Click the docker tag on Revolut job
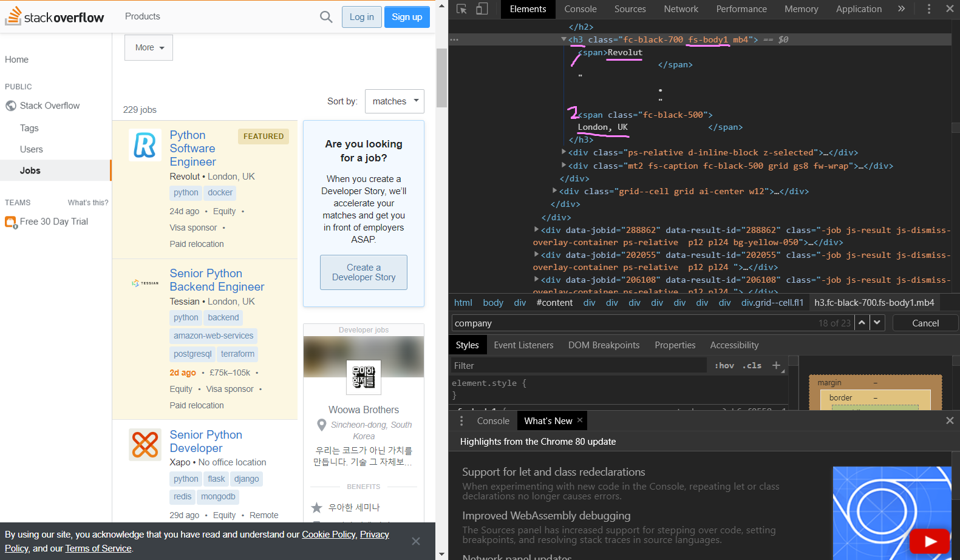Image resolution: width=960 pixels, height=560 pixels. tap(220, 193)
